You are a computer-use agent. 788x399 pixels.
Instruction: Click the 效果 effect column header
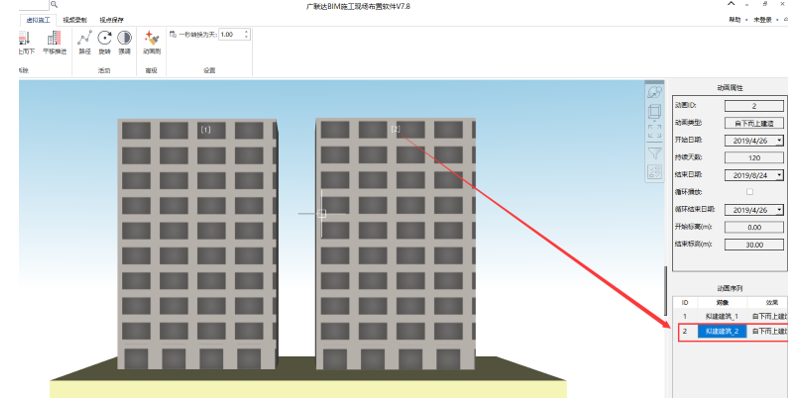pos(768,303)
